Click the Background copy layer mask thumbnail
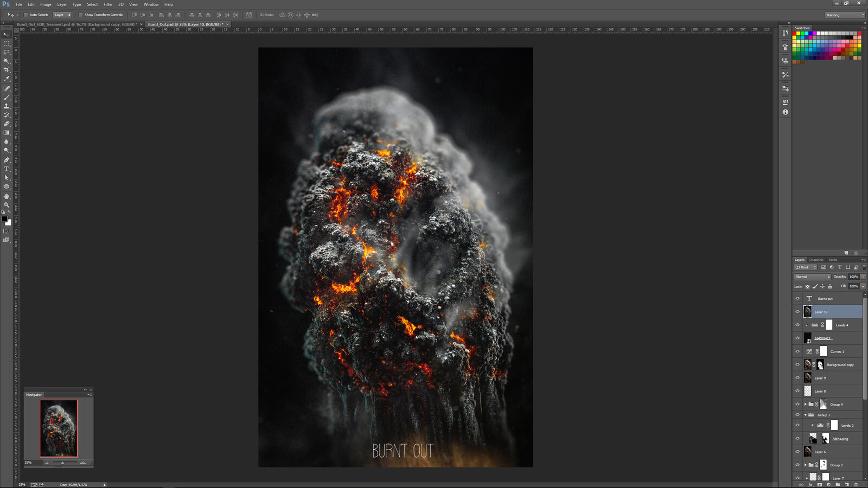 tap(820, 364)
